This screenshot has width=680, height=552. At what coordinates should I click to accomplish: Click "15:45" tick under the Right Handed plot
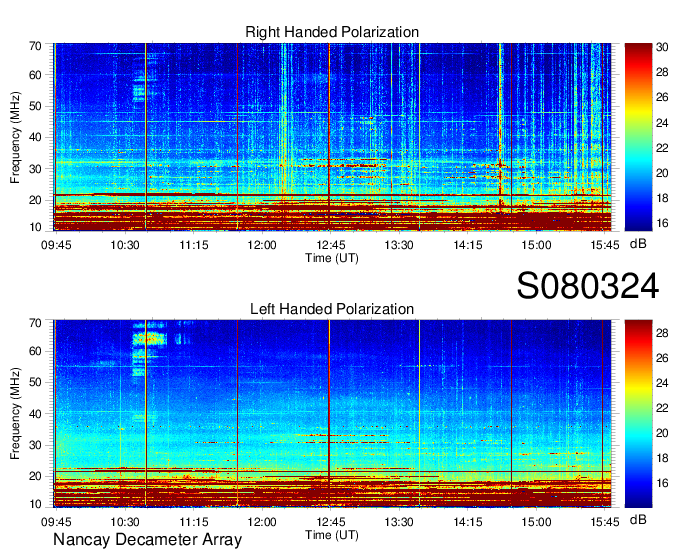605,245
